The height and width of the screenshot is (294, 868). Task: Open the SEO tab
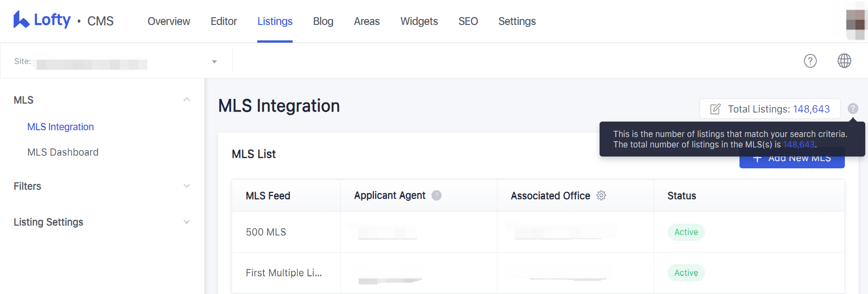pos(468,21)
